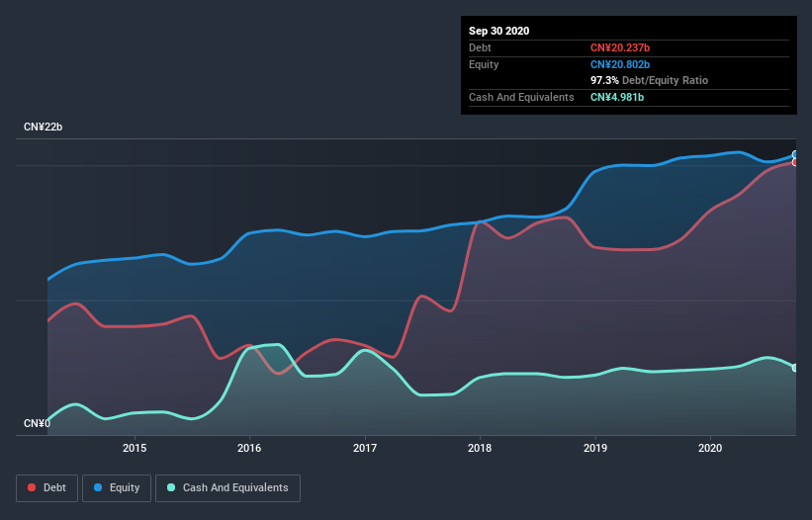Click the CN¥20.802b equity value
The image size is (812, 520).
pyautogui.click(x=620, y=64)
